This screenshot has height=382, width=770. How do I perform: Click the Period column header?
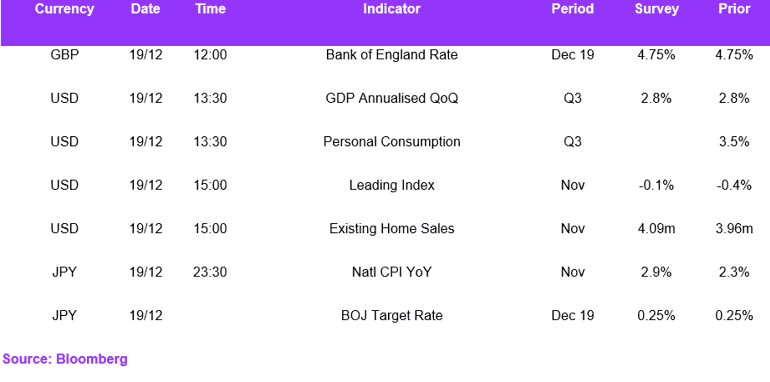572,9
